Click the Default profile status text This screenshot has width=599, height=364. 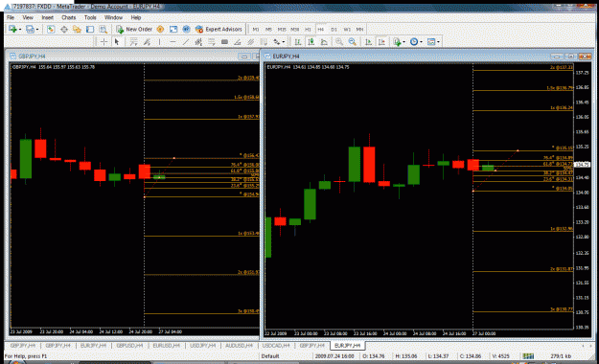270,356
